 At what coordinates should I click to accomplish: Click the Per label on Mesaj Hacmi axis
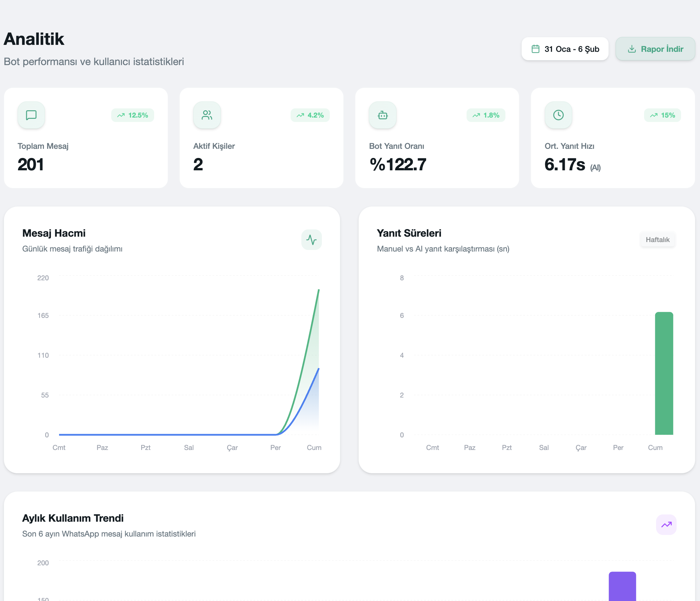[275, 447]
